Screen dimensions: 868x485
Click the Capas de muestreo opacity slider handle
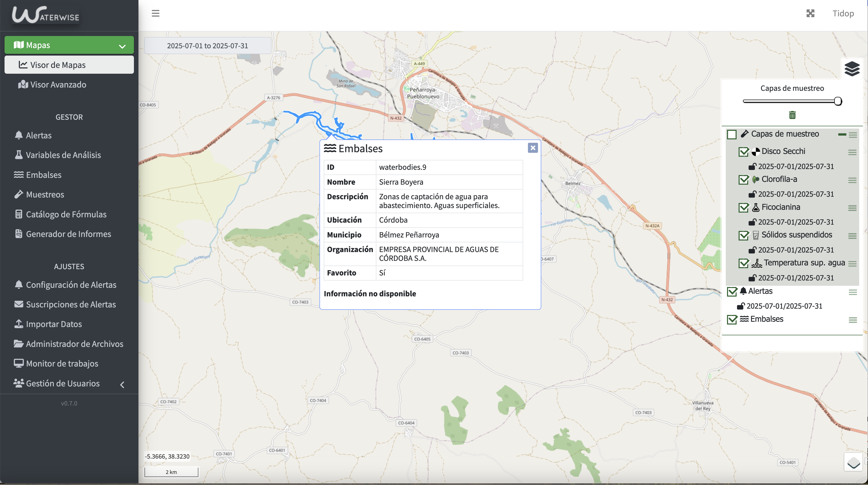[838, 101]
